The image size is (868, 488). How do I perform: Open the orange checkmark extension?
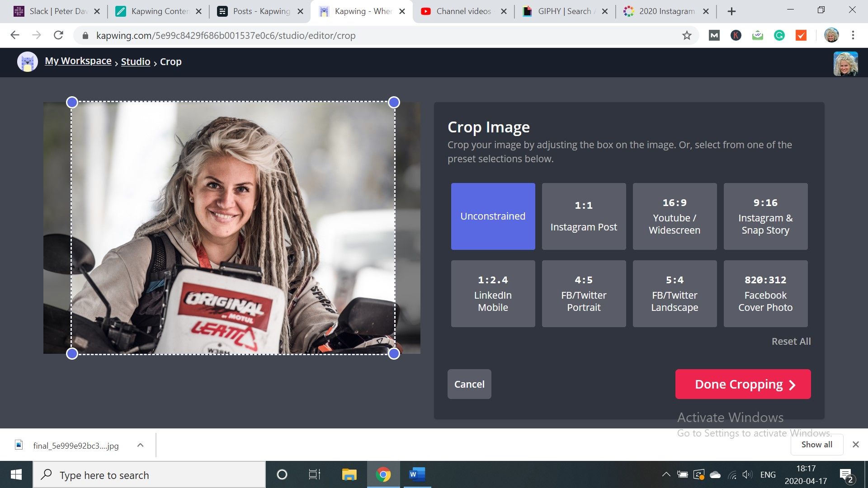801,35
